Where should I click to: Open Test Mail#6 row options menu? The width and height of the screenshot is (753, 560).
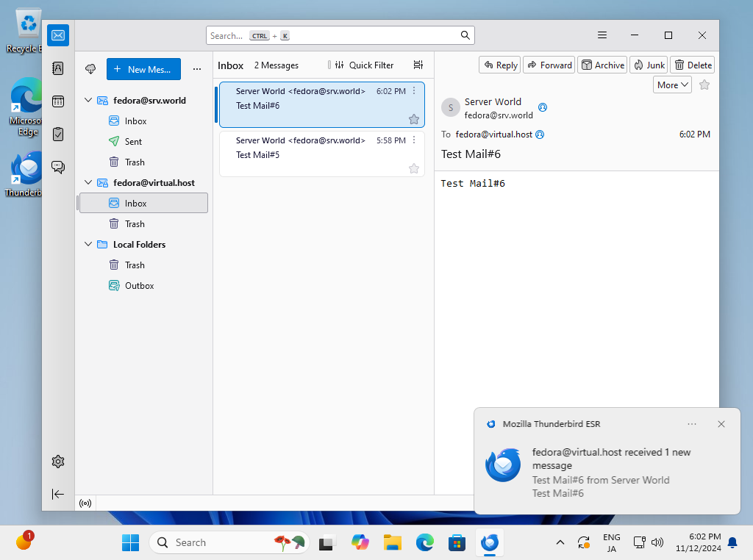[414, 90]
